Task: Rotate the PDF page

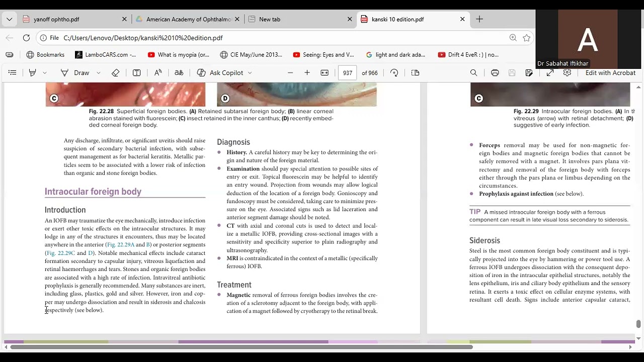Action: point(394,73)
